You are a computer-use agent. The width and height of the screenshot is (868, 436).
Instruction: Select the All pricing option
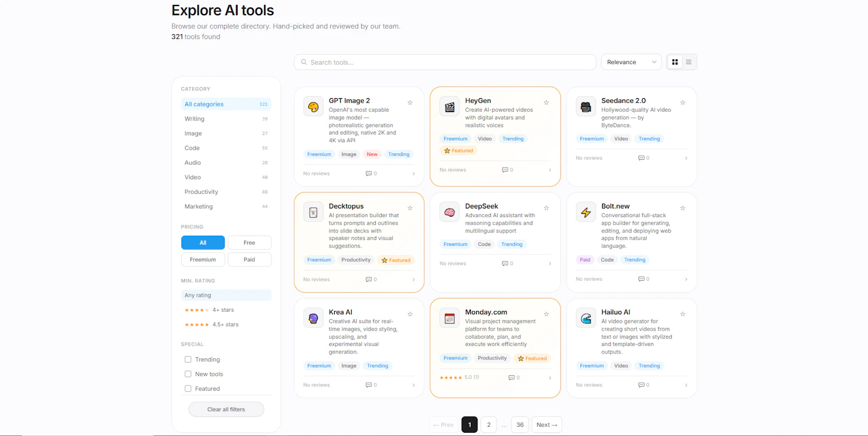pos(203,243)
